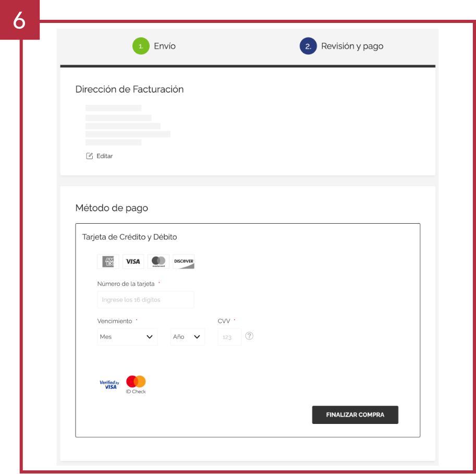Select the American Express card icon
The height and width of the screenshot is (474, 476).
point(108,261)
